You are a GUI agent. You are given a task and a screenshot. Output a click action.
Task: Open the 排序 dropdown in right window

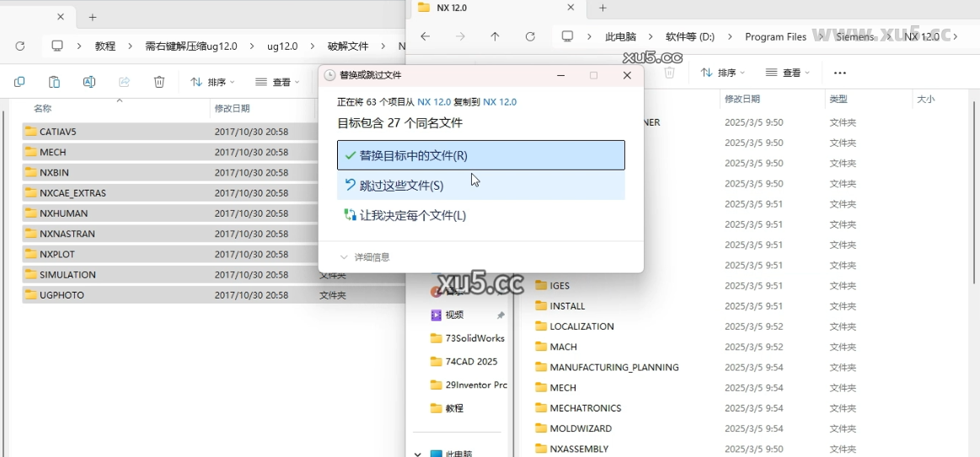[x=723, y=73]
